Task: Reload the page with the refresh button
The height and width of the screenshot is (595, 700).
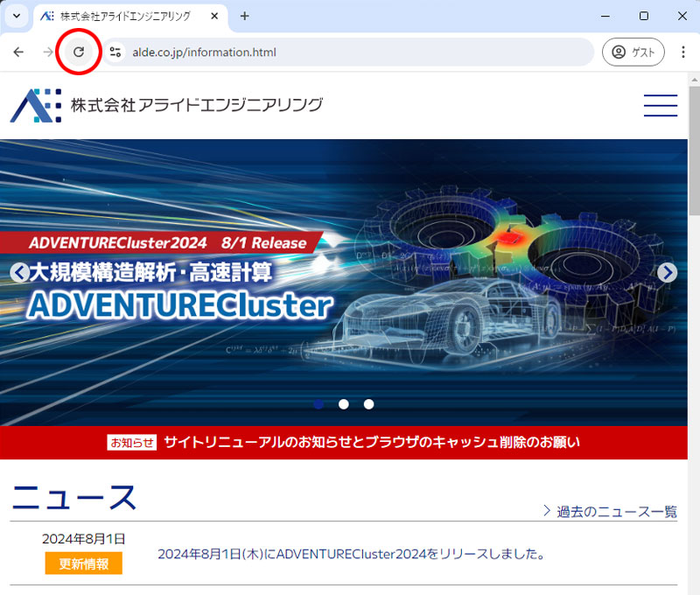Action: pos(79,52)
